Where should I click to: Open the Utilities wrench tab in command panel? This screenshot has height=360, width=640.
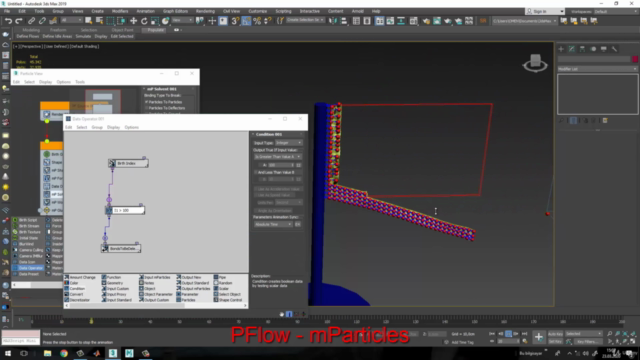tap(614, 49)
